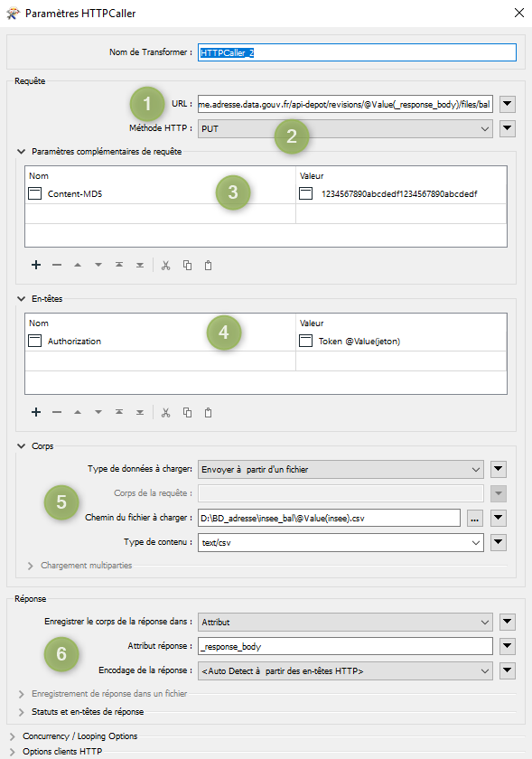The image size is (532, 759).
Task: Move row to top in En-têtes table
Action: point(119,412)
